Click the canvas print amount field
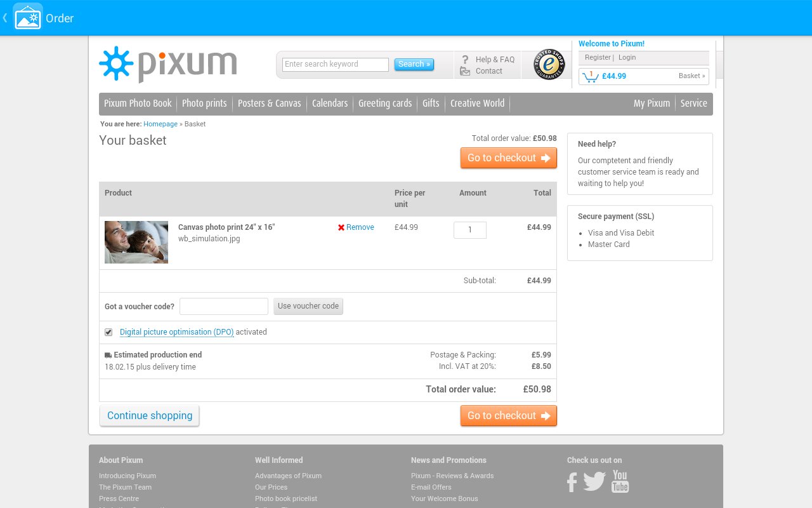 point(470,230)
